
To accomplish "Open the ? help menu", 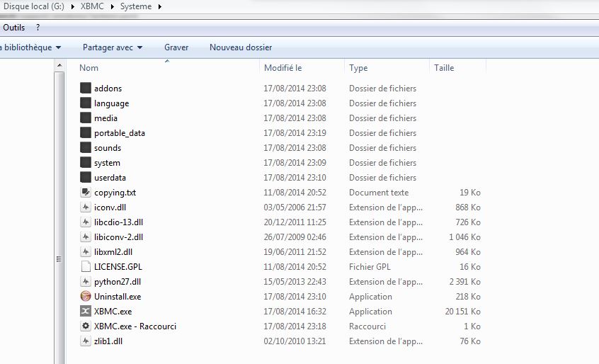I will [38, 28].
